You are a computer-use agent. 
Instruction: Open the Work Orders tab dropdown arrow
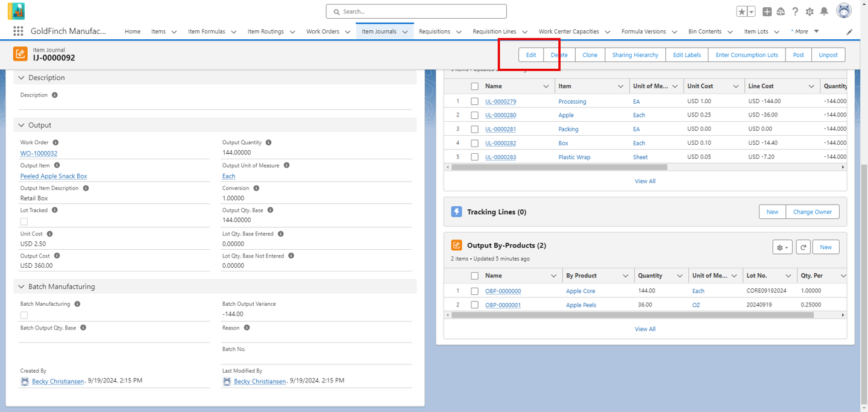[x=348, y=32]
